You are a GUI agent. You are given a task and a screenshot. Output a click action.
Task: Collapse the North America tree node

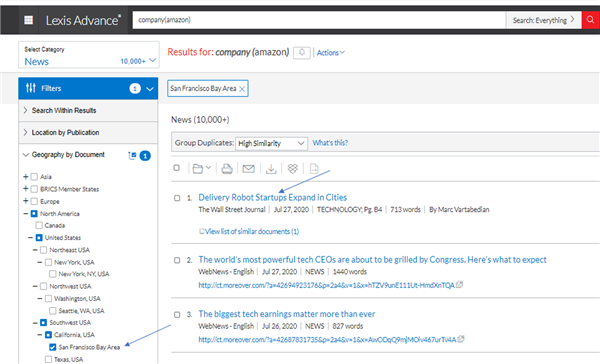click(x=26, y=214)
